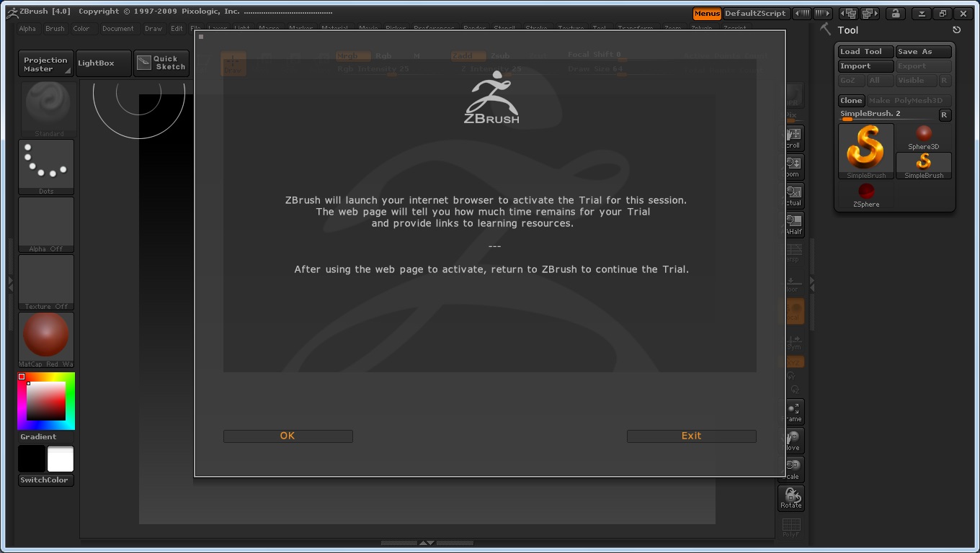
Task: Click the minimize-to-tray arrow window button
Action: coord(922,14)
